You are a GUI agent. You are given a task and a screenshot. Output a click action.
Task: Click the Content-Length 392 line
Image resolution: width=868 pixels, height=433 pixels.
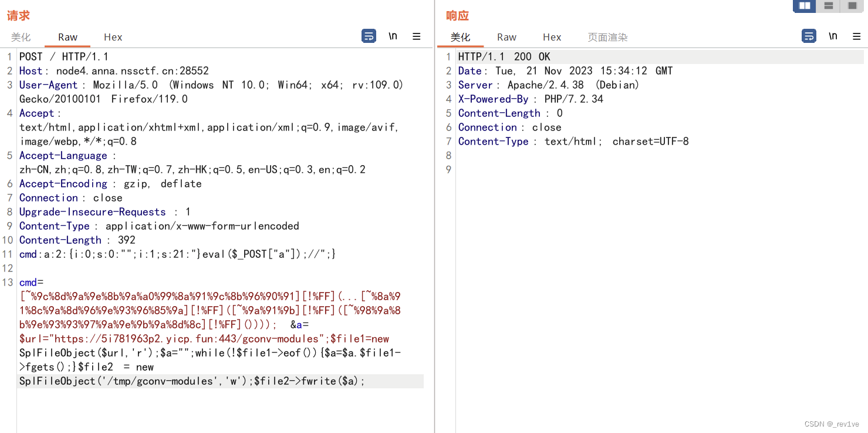pyautogui.click(x=77, y=240)
